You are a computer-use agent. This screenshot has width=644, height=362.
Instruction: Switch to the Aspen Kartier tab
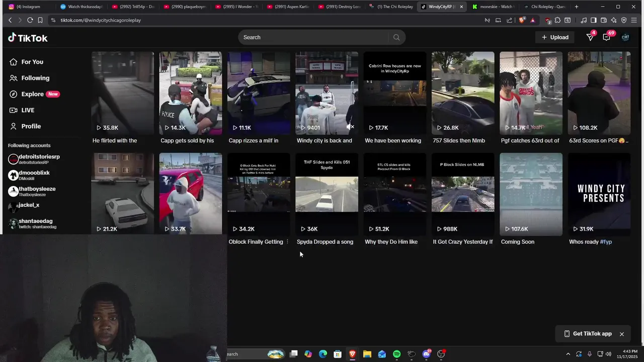(x=288, y=7)
